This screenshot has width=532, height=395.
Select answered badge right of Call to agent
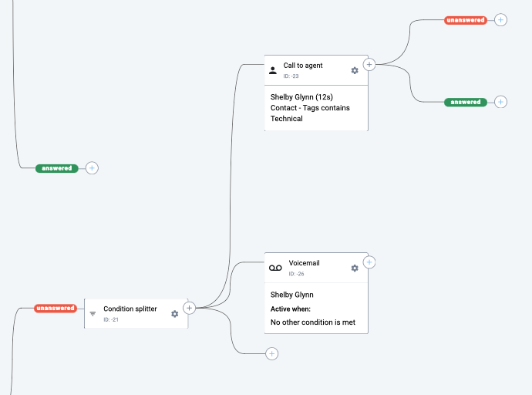[466, 102]
